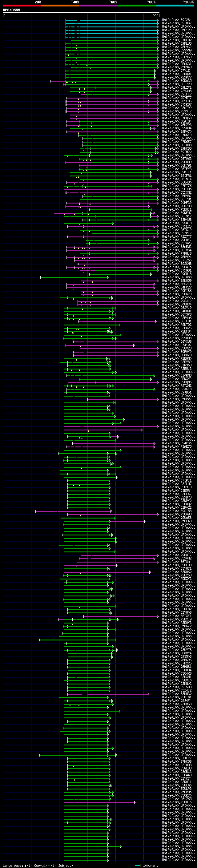Select hit UniRef100_A9CM18
Screen dimensions: 197x868
pos(176,274)
